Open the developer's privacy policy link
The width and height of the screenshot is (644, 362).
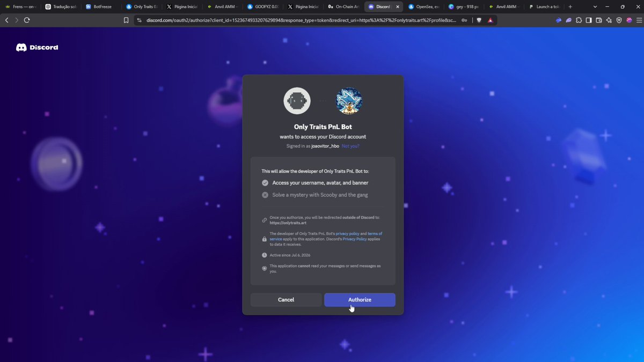[347, 234]
